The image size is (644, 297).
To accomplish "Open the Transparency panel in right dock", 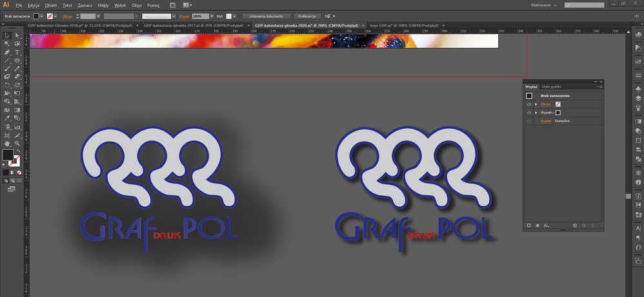I will click(x=638, y=131).
